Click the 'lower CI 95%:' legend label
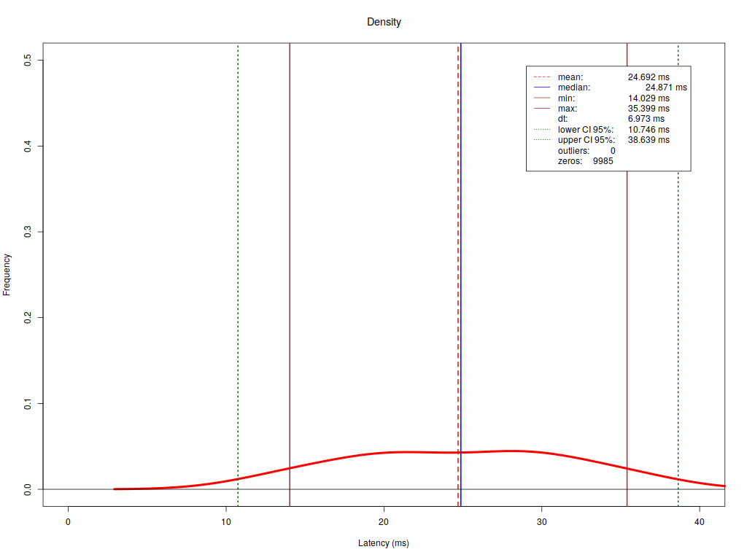 coord(586,130)
